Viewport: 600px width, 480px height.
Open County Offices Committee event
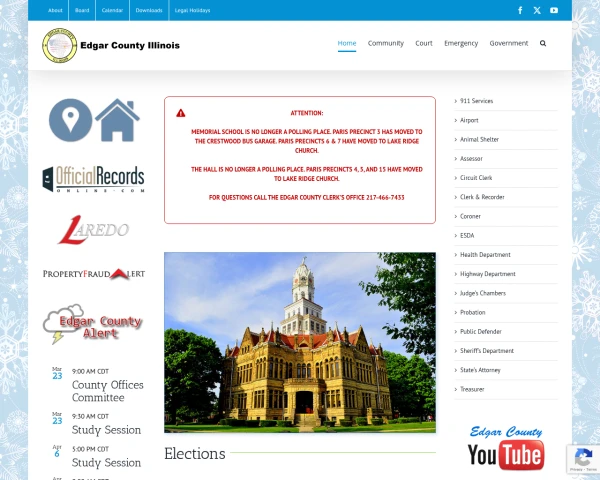point(108,391)
